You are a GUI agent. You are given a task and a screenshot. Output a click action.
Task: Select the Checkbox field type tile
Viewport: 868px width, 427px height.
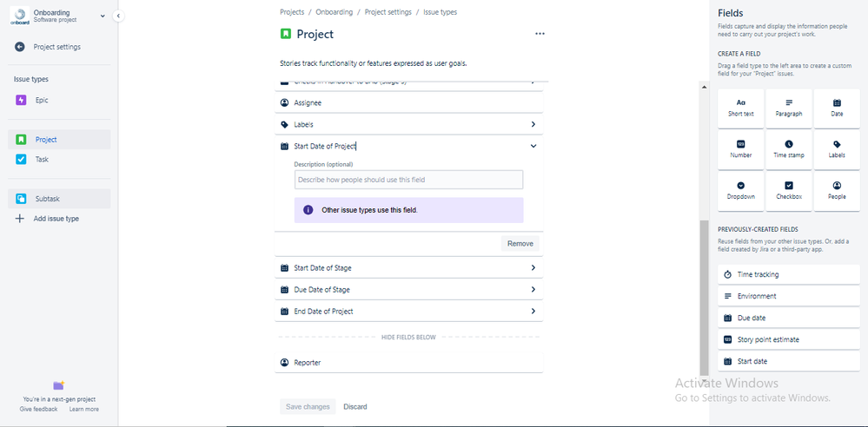click(x=788, y=191)
